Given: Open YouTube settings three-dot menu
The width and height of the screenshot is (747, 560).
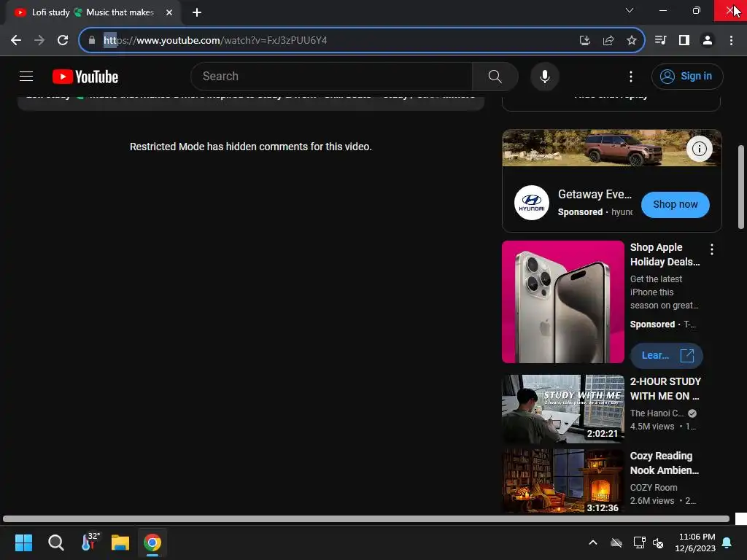Looking at the screenshot, I should coord(631,76).
